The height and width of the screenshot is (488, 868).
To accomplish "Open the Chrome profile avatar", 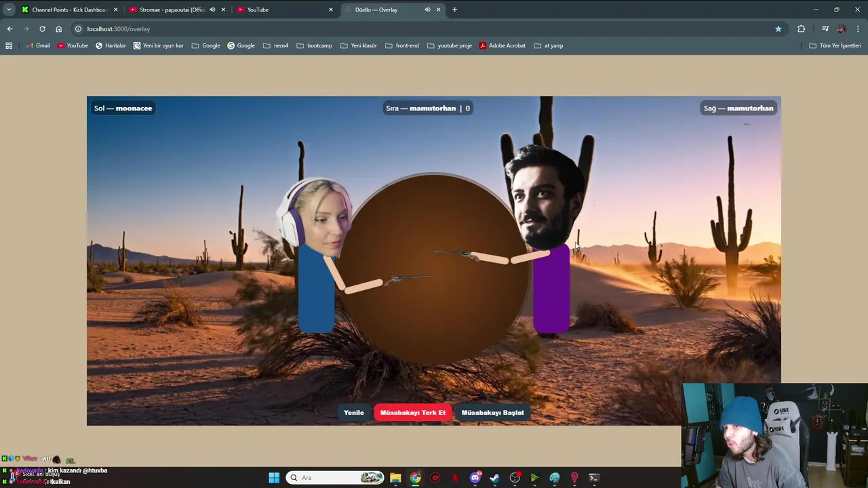I will (x=842, y=29).
